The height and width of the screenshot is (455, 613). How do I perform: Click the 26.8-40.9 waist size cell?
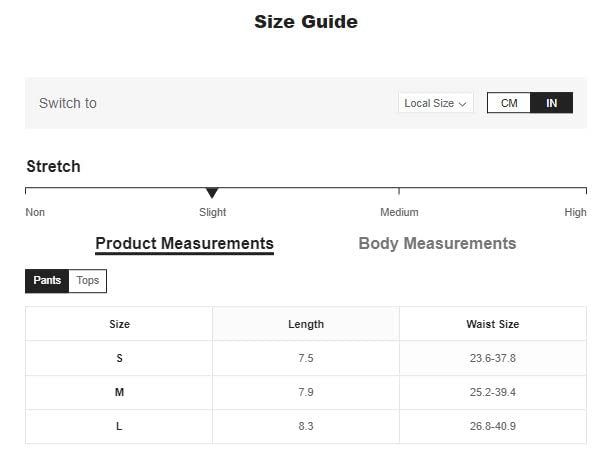[493, 426]
